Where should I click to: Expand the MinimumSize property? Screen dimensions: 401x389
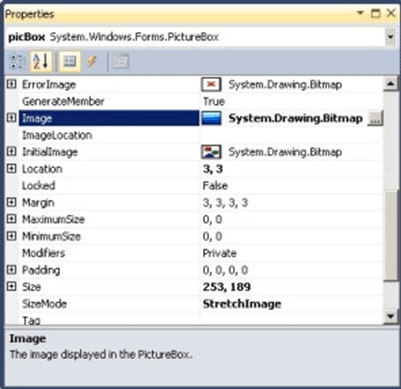[x=12, y=236]
